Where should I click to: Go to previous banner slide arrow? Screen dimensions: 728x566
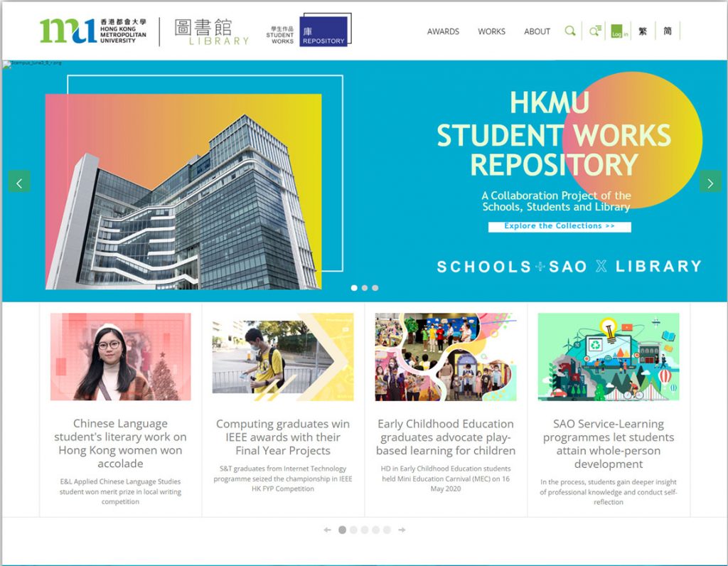19,182
